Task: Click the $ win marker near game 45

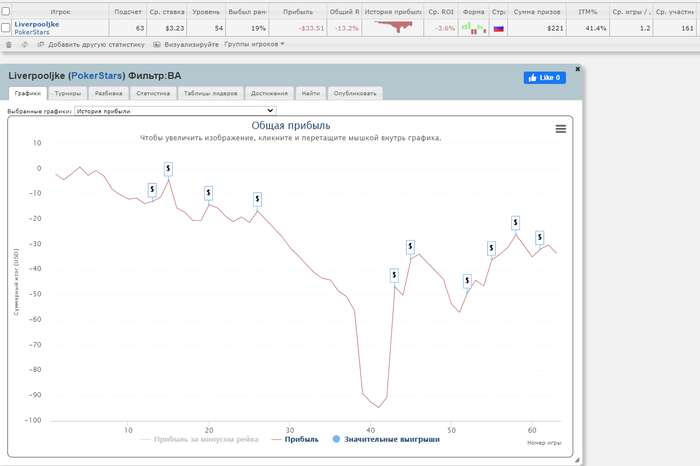Action: click(x=410, y=247)
